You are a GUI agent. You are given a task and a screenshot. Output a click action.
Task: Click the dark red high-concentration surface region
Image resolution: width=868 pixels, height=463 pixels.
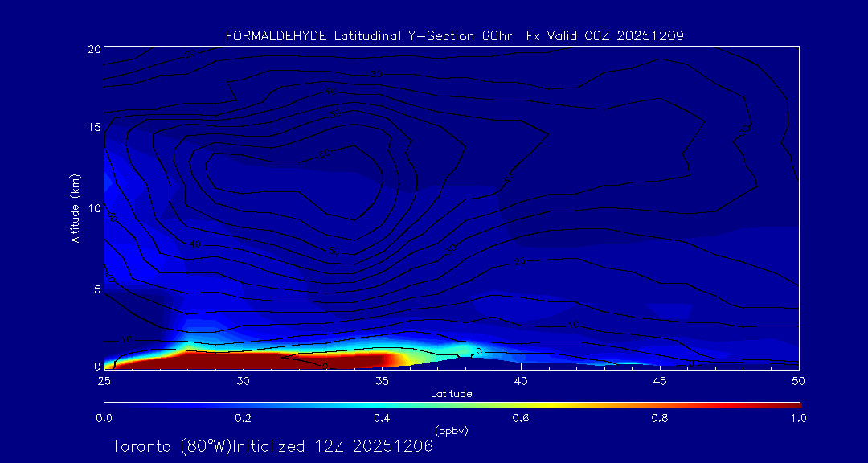(265, 359)
